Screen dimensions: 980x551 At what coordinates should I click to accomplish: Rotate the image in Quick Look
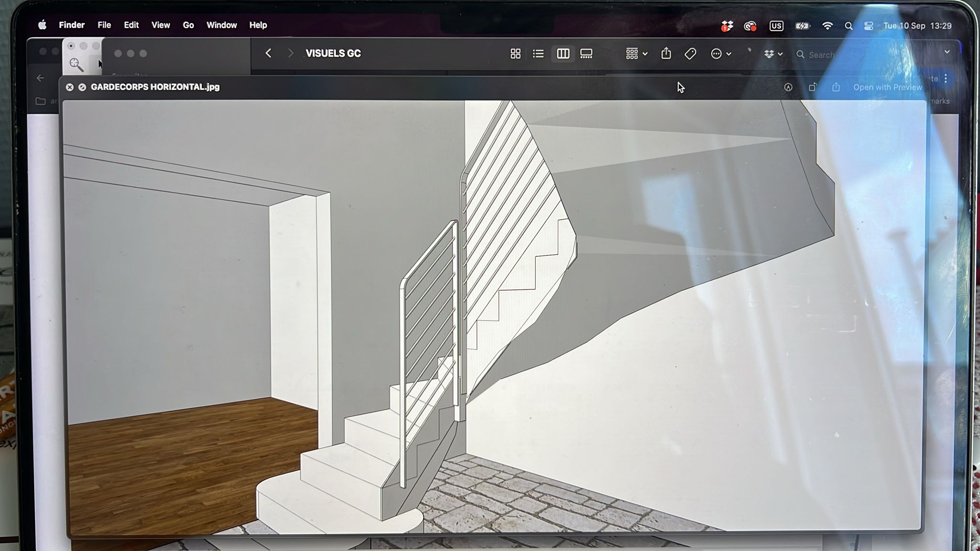813,87
